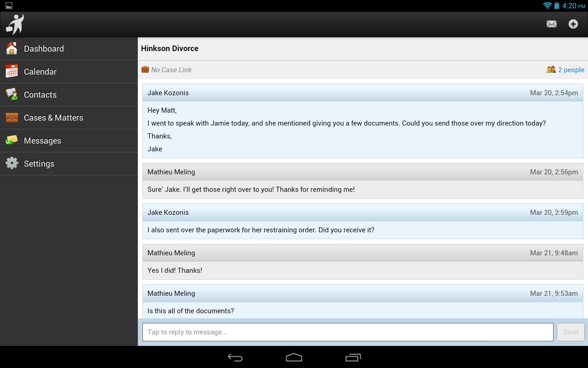Select Jake Kozonis' first message header
This screenshot has height=368, width=588.
pos(363,93)
